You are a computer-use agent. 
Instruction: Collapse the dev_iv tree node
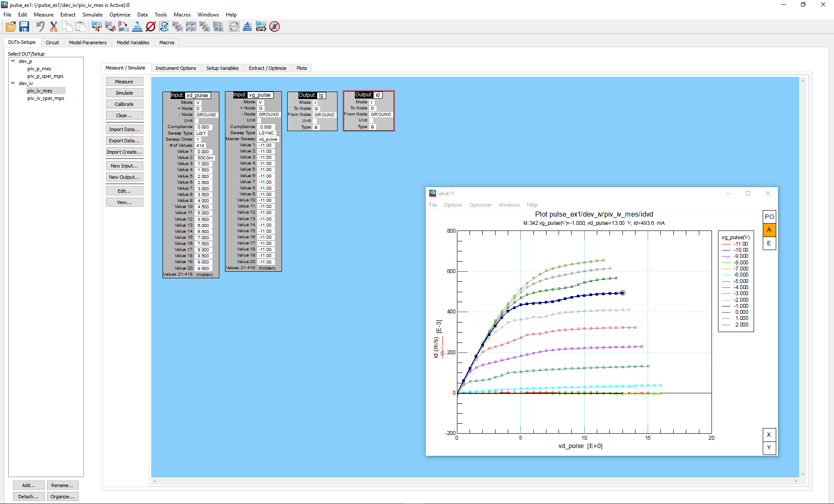[x=13, y=83]
